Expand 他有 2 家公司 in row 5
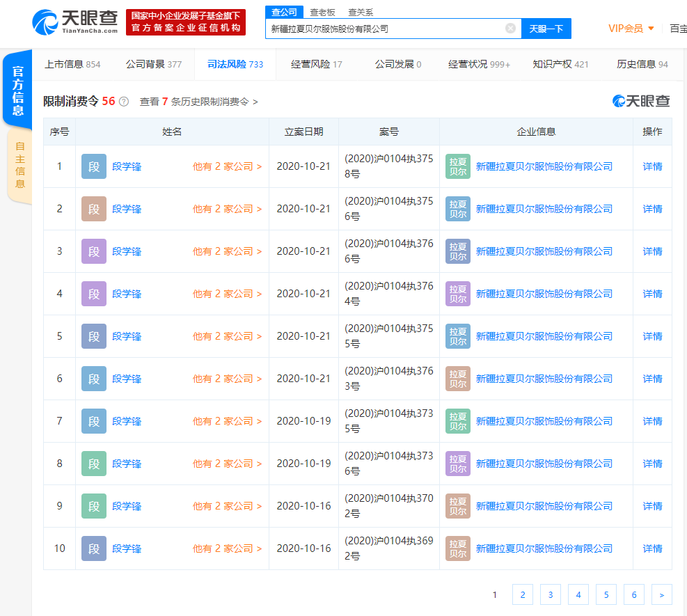The height and width of the screenshot is (616, 687). pyautogui.click(x=227, y=336)
